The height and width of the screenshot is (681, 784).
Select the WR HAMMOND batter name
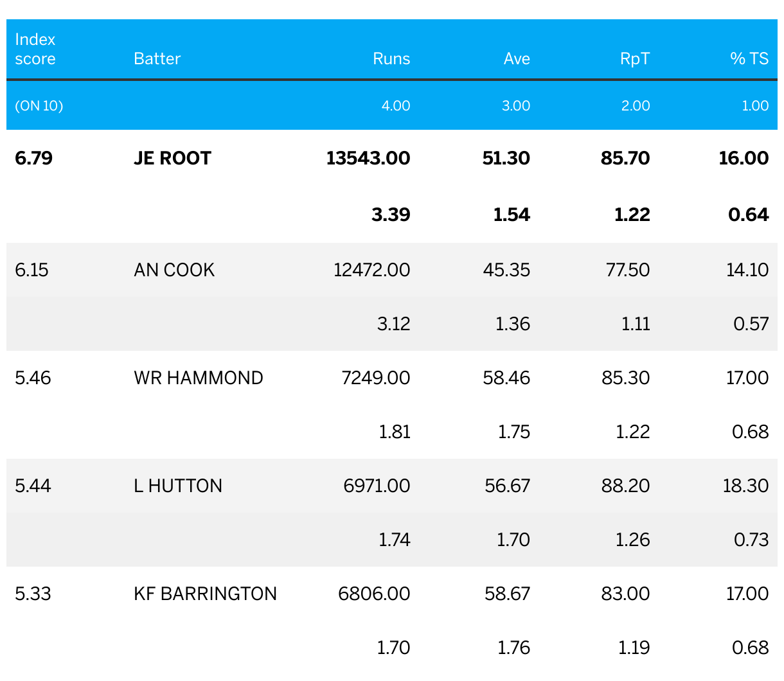click(199, 378)
